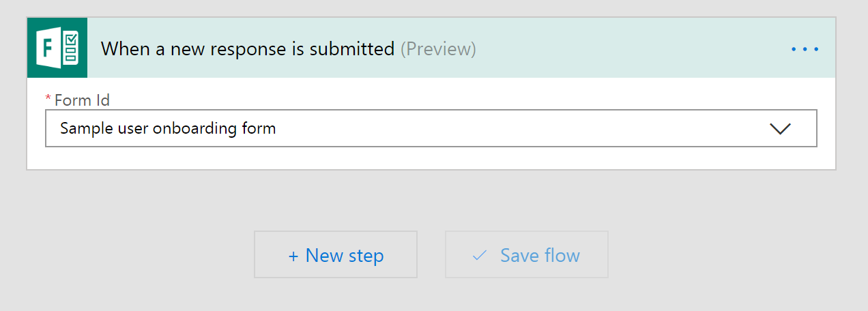Click the plus icon on New step
The image size is (868, 311).
coord(293,256)
